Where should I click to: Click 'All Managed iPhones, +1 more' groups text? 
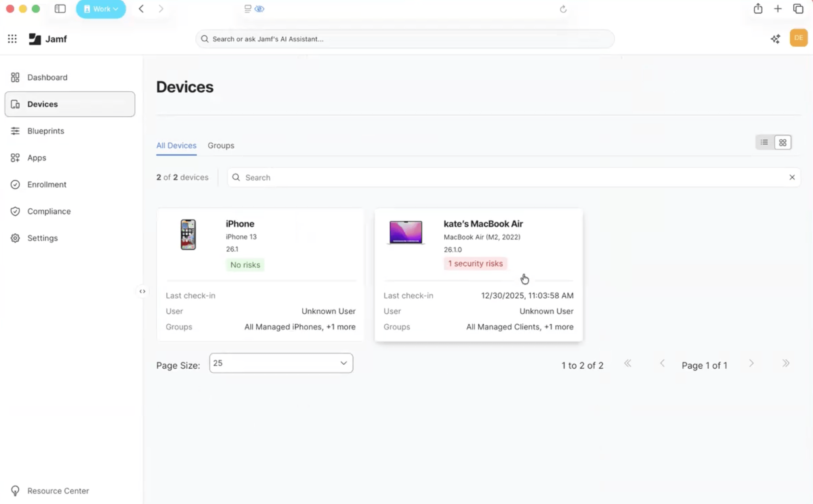click(300, 327)
